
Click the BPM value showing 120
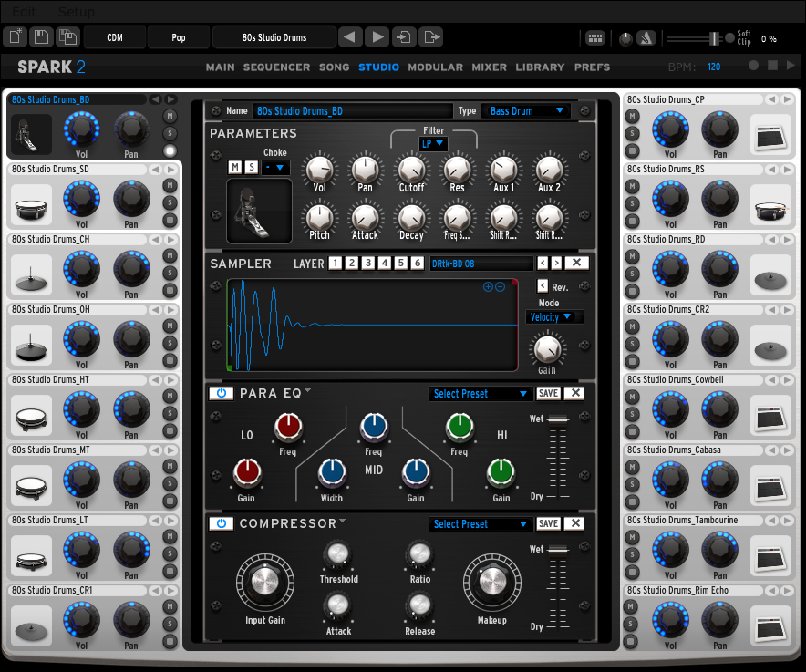(x=714, y=66)
